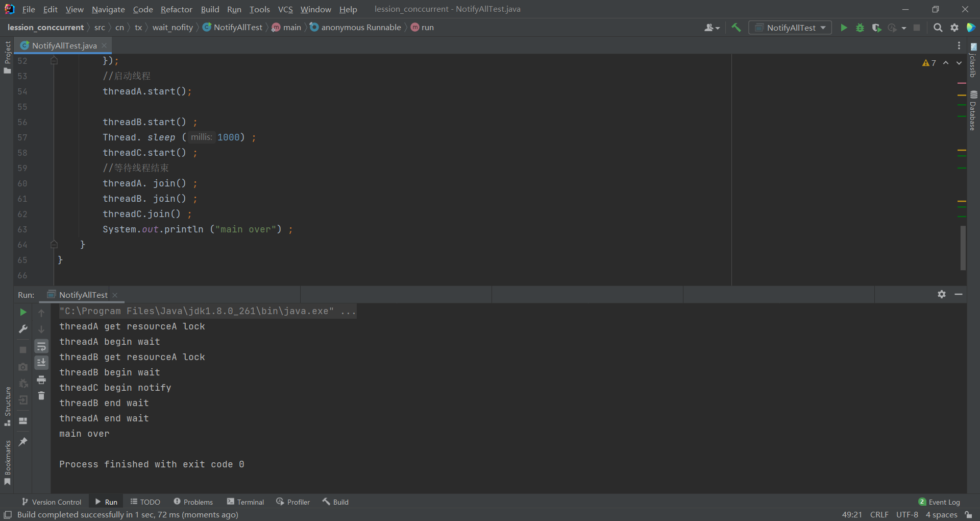Open Profiler tool window

(293, 502)
